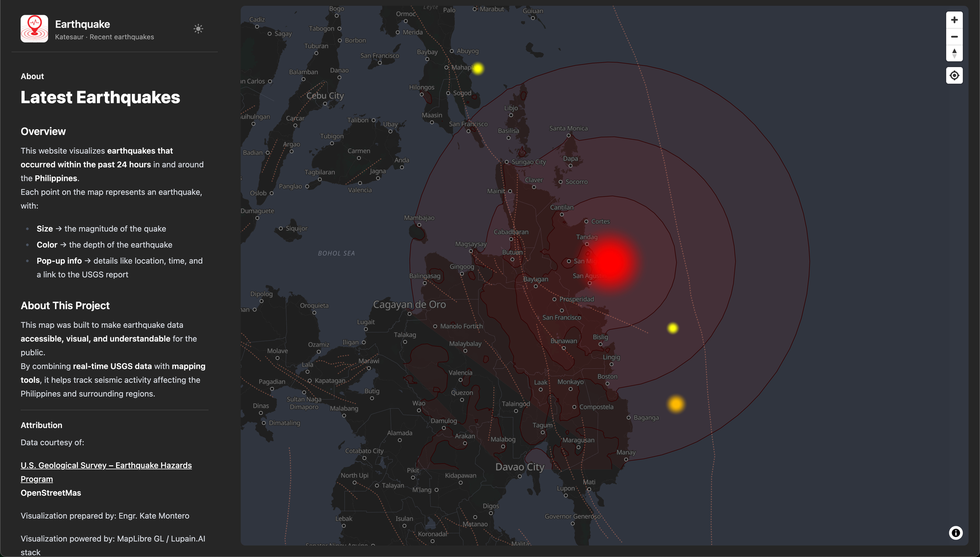980x557 pixels.
Task: Click Surigao City marker on map
Action: [x=507, y=162]
